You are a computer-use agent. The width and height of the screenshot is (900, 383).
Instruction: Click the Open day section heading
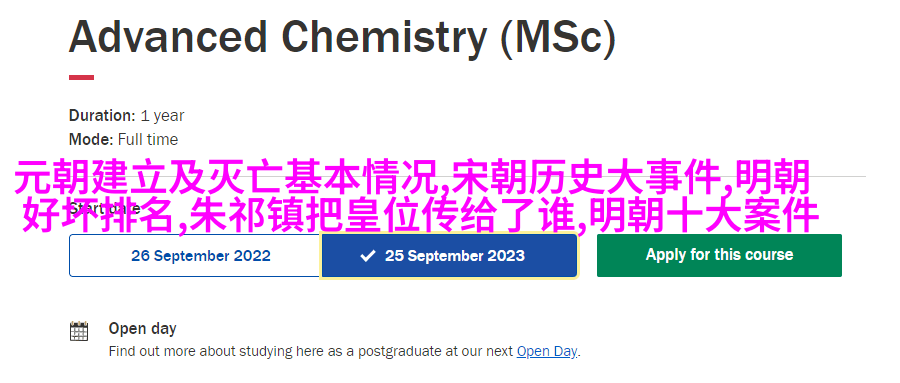click(x=142, y=329)
